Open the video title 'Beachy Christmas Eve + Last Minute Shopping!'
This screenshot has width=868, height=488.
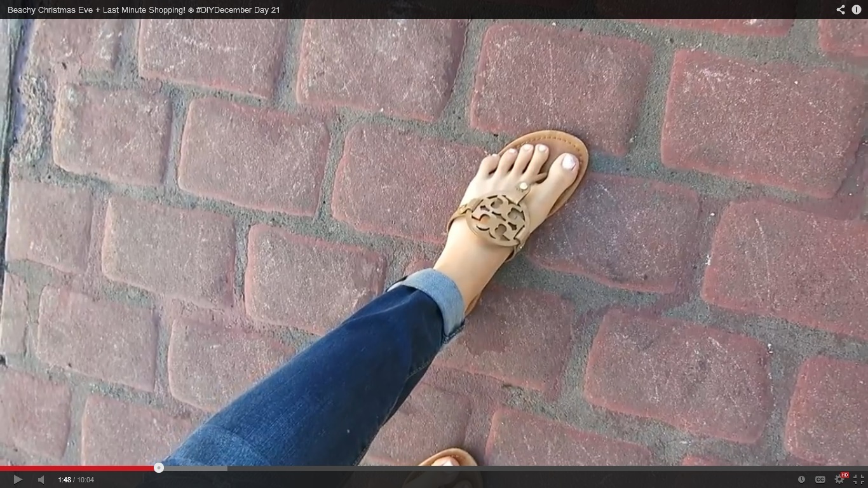click(x=144, y=10)
